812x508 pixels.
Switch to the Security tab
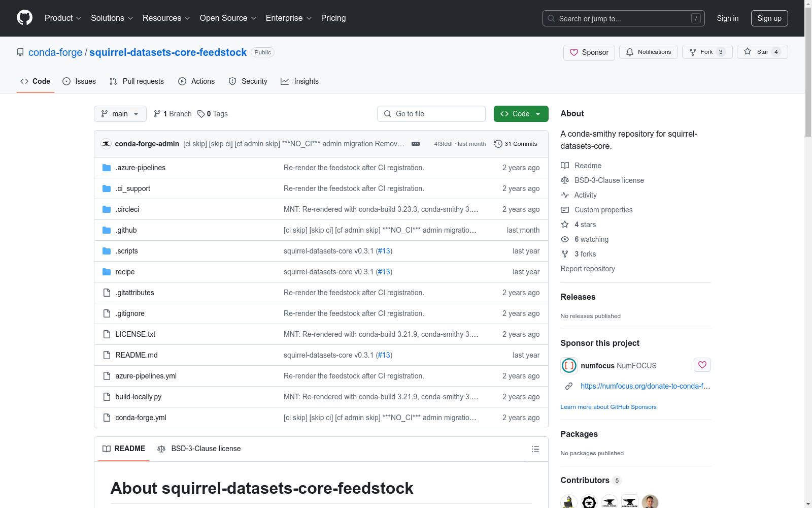coord(248,81)
